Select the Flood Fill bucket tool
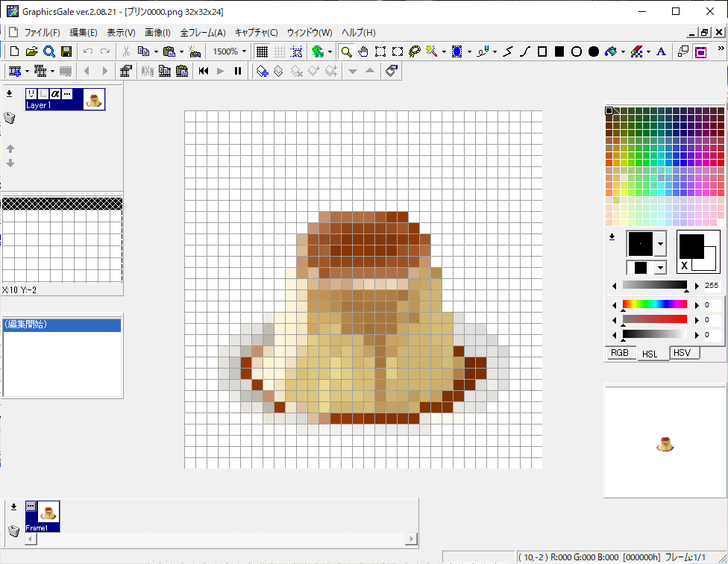 pyautogui.click(x=611, y=51)
